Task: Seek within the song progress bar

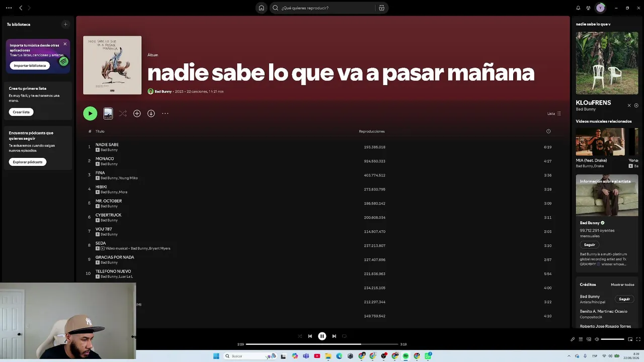Action: (x=322, y=344)
